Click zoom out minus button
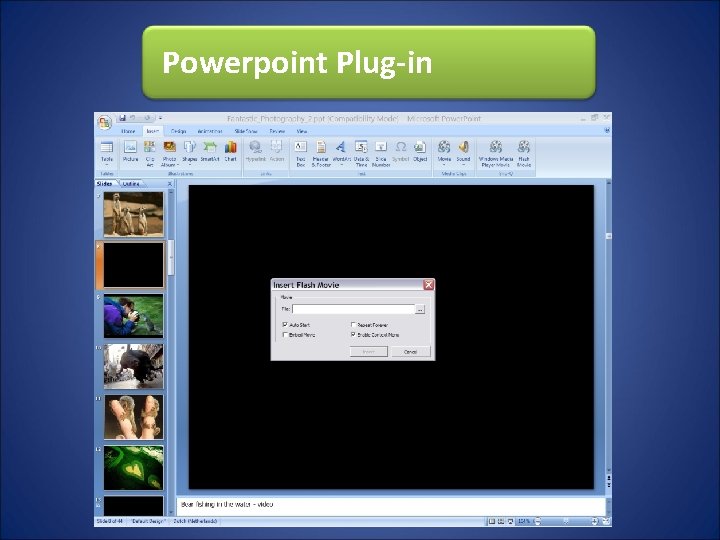Viewport: 720px width, 540px height. [x=538, y=521]
